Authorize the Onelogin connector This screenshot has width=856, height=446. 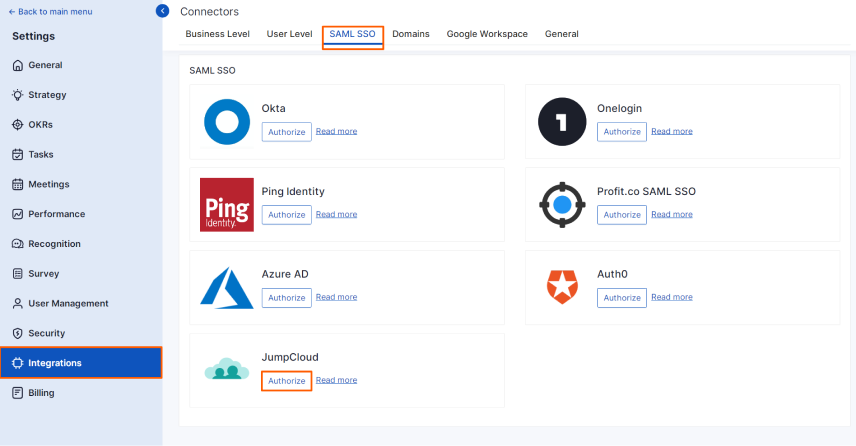[622, 132]
